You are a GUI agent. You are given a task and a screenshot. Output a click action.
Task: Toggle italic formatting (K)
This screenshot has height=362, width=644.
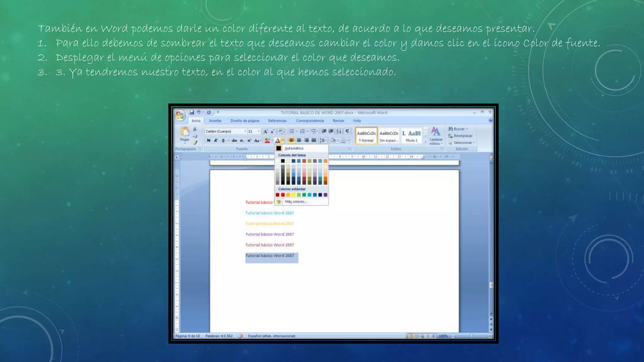pos(216,140)
